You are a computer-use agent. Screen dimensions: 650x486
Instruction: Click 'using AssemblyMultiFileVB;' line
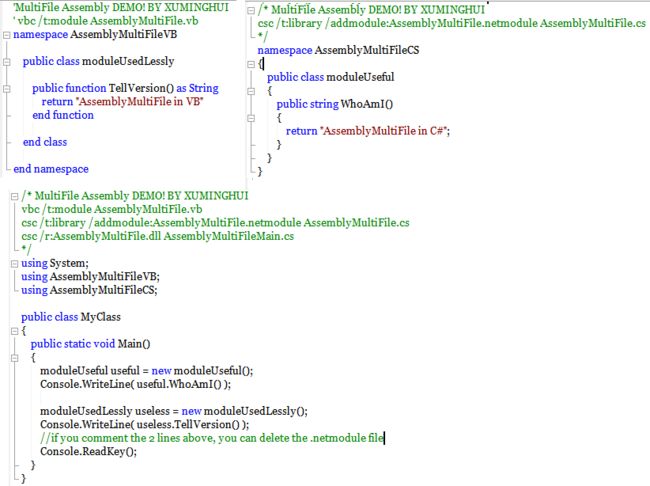click(90, 276)
